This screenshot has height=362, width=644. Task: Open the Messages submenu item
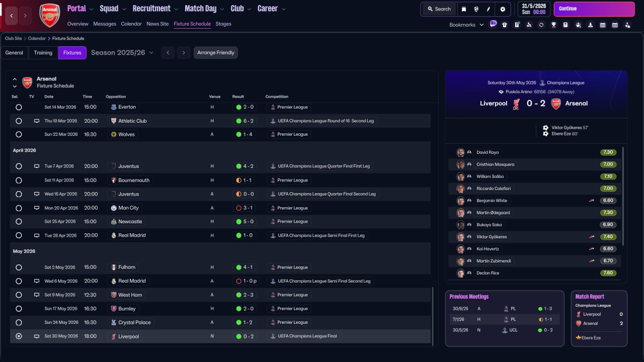[x=105, y=24]
